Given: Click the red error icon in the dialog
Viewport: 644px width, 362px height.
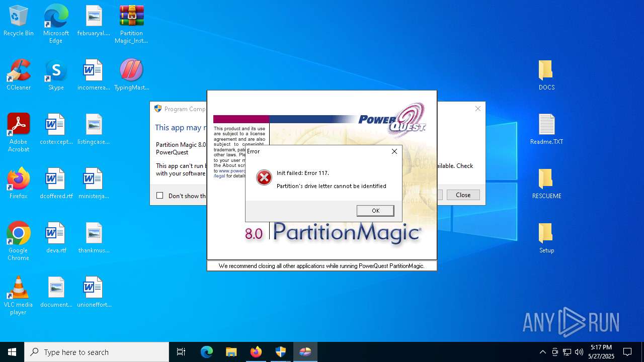Looking at the screenshot, I should [x=264, y=177].
